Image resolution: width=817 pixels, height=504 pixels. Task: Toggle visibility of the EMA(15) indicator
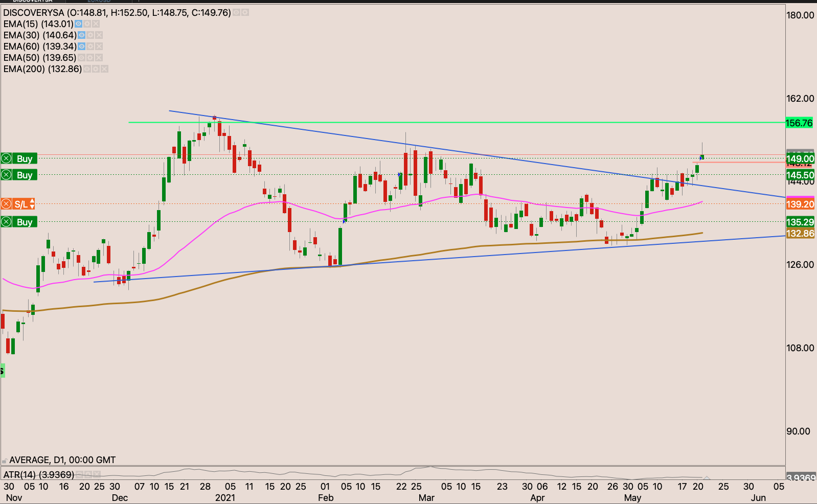pyautogui.click(x=78, y=24)
